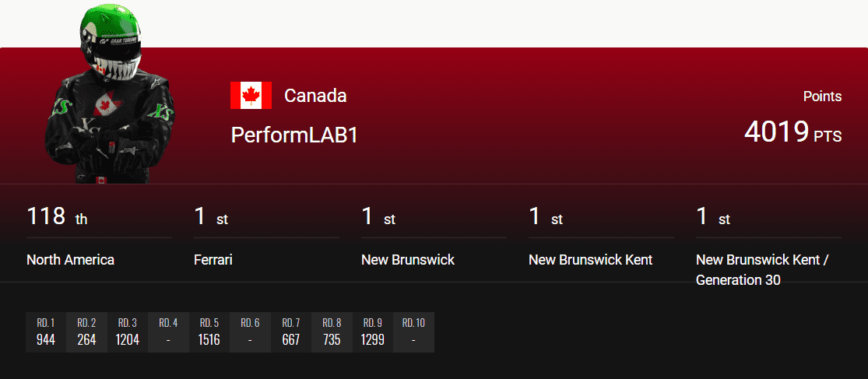Choose RD. 8 cell showing 735

[x=332, y=332]
